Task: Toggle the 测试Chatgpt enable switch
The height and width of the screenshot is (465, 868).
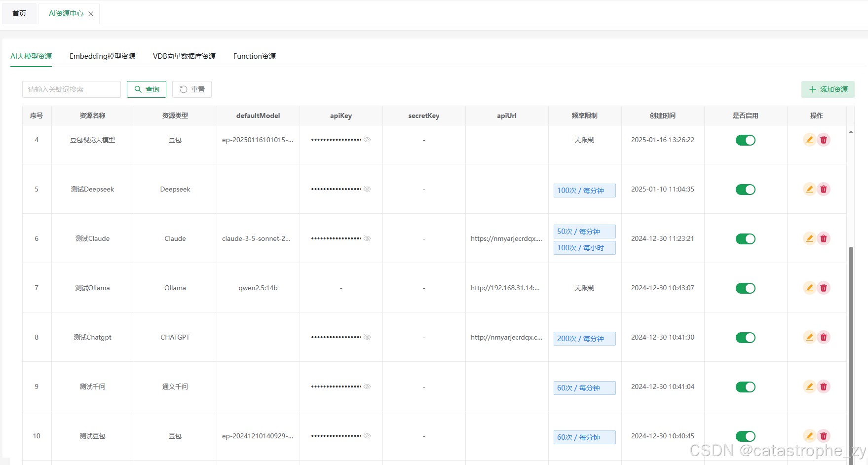Action: (x=745, y=338)
